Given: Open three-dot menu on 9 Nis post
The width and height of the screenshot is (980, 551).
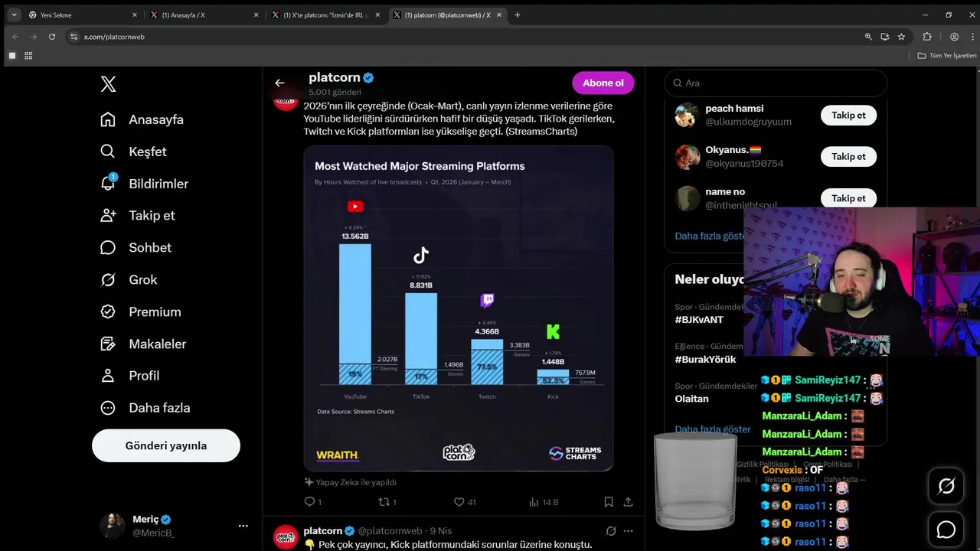Looking at the screenshot, I should pos(629,531).
